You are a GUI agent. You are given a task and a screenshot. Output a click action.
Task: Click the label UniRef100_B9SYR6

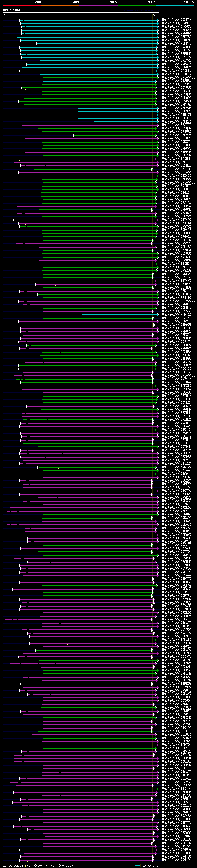click(177, 226)
